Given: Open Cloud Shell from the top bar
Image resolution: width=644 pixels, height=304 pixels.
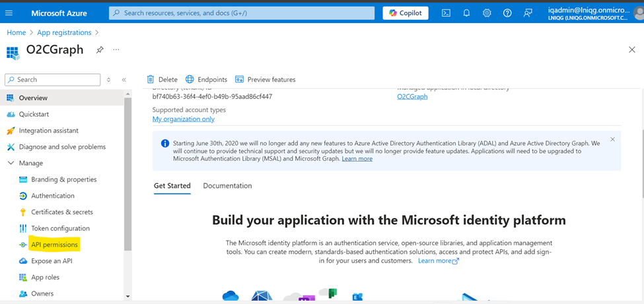Looking at the screenshot, I should point(446,13).
